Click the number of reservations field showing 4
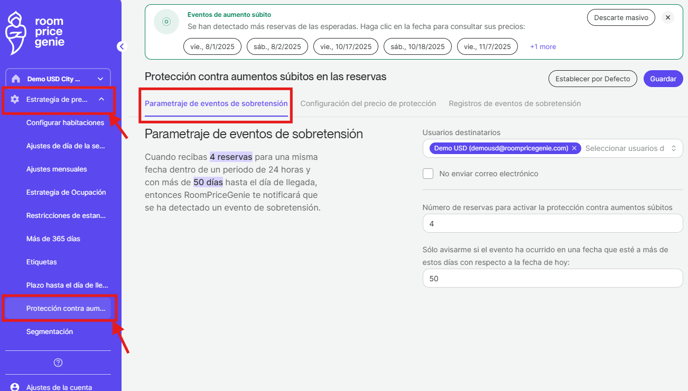The height and width of the screenshot is (391, 688). pos(552,224)
